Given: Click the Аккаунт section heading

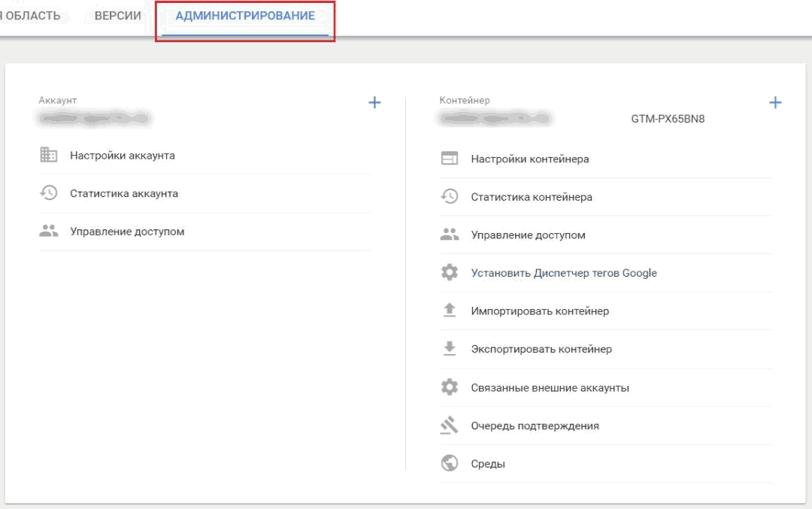Looking at the screenshot, I should (57, 100).
